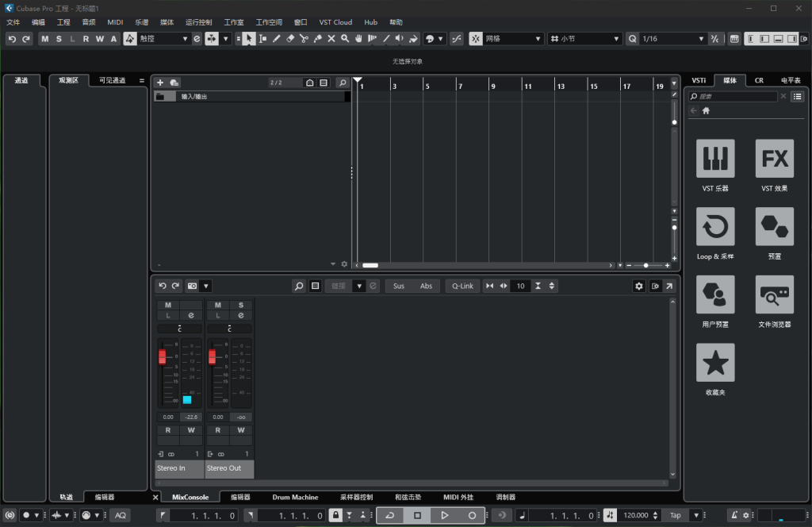Click the Add Track plus icon
The height and width of the screenshot is (527, 812).
click(160, 83)
